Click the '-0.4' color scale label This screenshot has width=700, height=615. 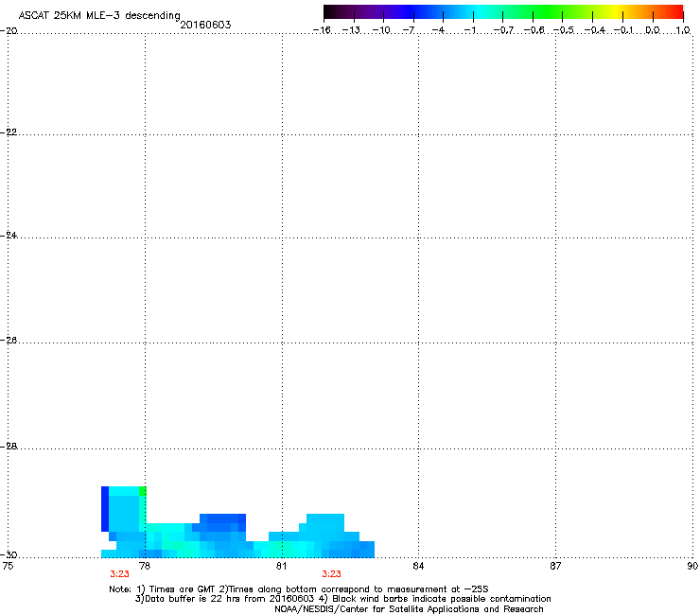tap(594, 30)
